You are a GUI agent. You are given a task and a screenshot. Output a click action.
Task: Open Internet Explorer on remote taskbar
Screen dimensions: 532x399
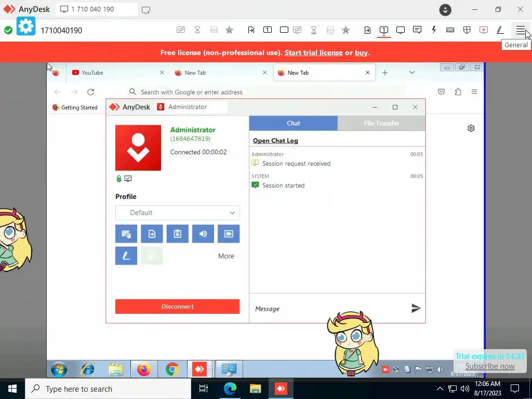click(87, 369)
